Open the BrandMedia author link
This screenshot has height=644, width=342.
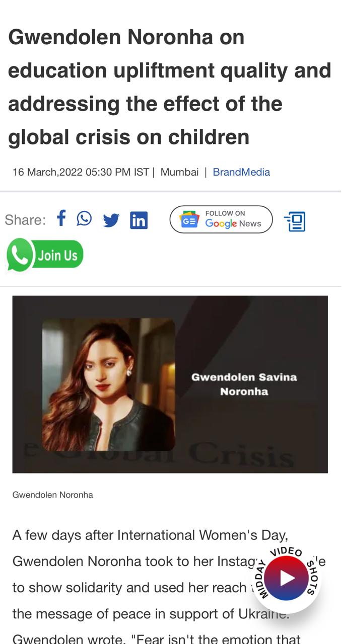click(x=241, y=172)
